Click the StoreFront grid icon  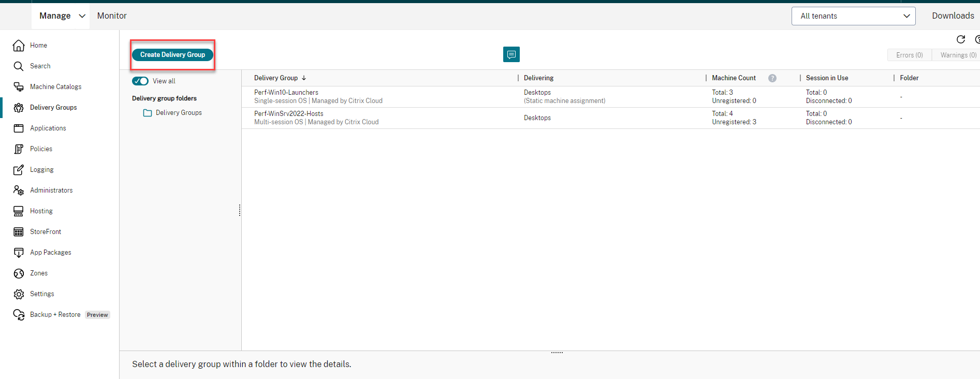(19, 232)
